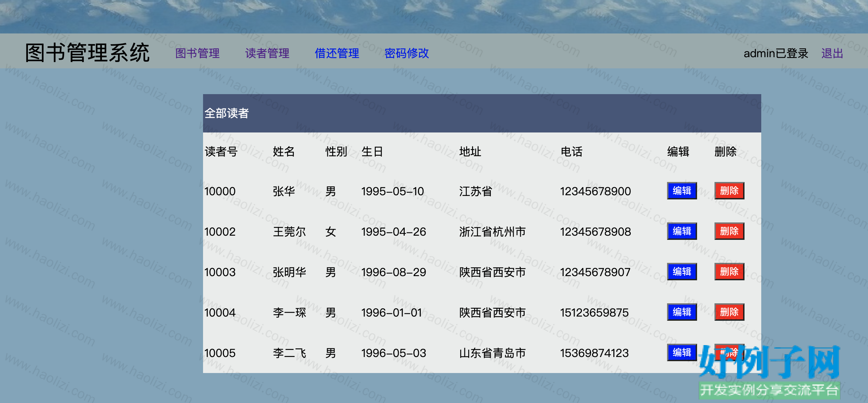Click the 读者号 column header

click(x=221, y=152)
